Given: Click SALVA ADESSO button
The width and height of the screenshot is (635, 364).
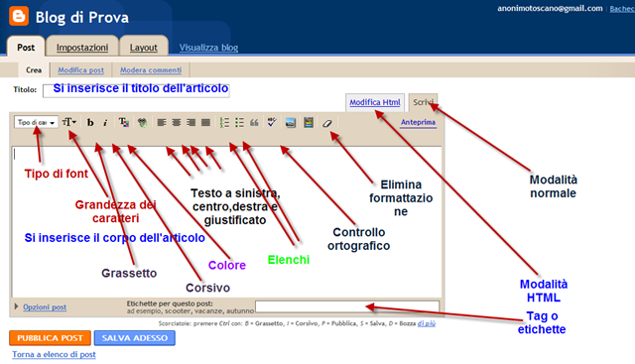Looking at the screenshot, I should click(135, 338).
